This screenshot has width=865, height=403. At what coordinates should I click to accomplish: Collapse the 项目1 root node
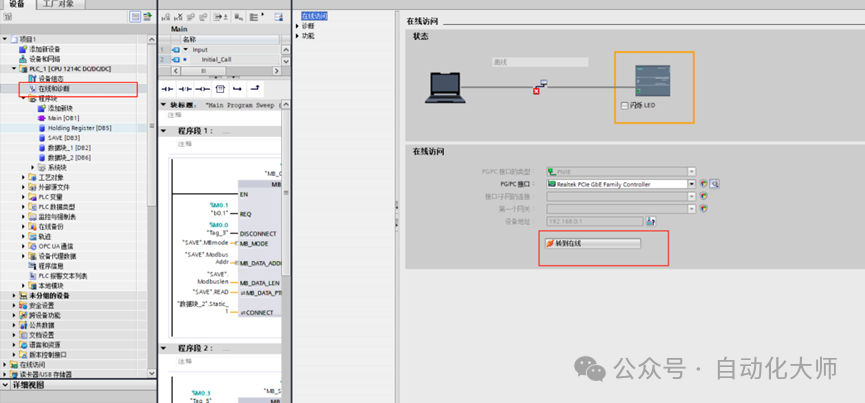(x=5, y=39)
